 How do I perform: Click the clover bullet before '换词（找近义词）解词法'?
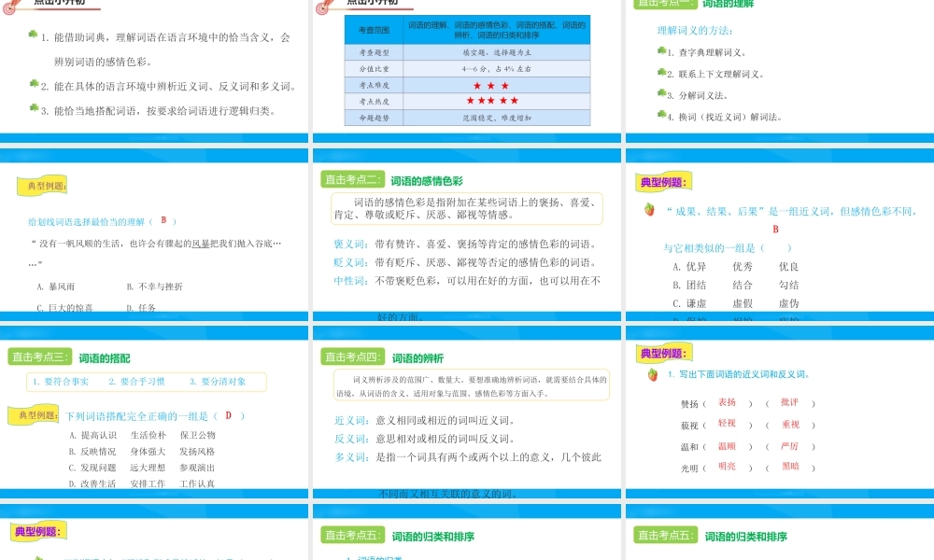[661, 114]
